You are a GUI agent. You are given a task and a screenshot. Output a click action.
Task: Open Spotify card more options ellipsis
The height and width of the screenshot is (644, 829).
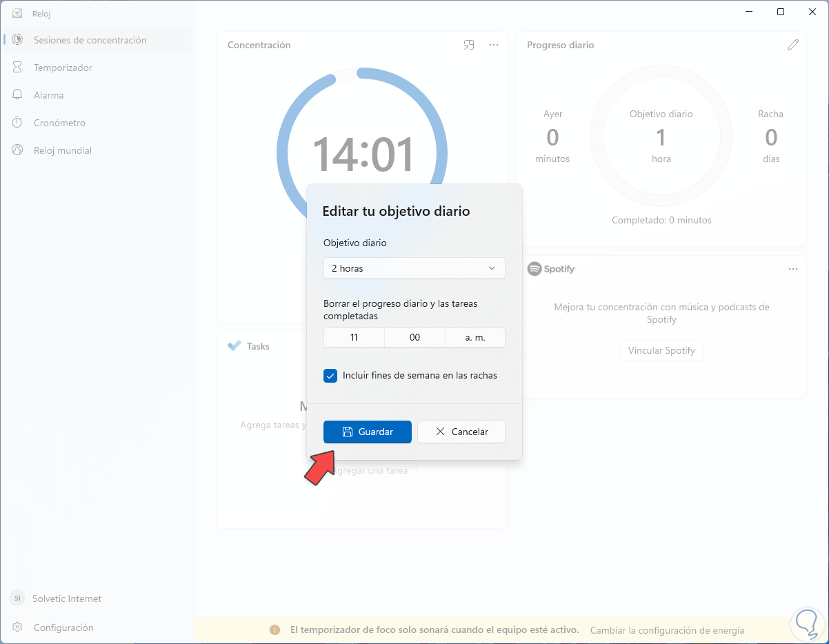point(793,269)
